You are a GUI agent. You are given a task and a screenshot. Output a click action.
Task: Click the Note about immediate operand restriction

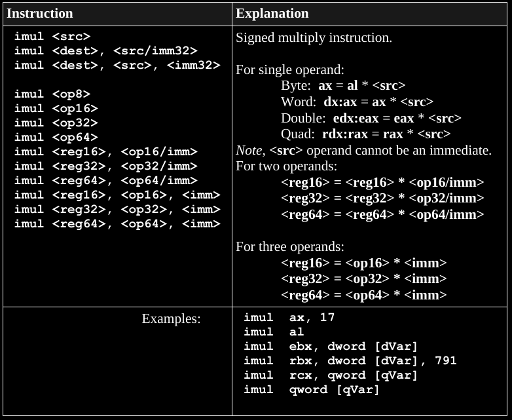[x=363, y=150]
